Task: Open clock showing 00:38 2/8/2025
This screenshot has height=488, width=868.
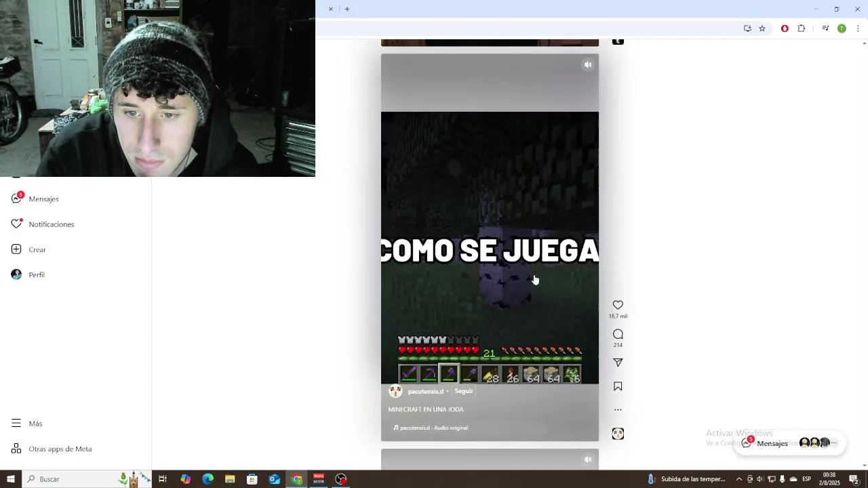Action: (829, 479)
